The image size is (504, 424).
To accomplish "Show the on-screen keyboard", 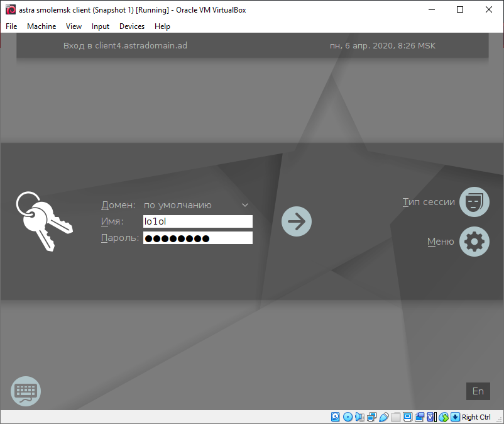I will click(x=26, y=391).
